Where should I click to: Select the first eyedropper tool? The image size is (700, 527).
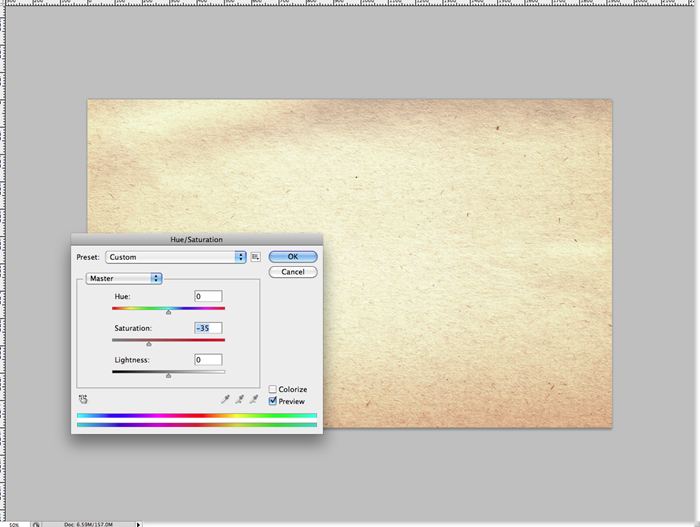(225, 399)
